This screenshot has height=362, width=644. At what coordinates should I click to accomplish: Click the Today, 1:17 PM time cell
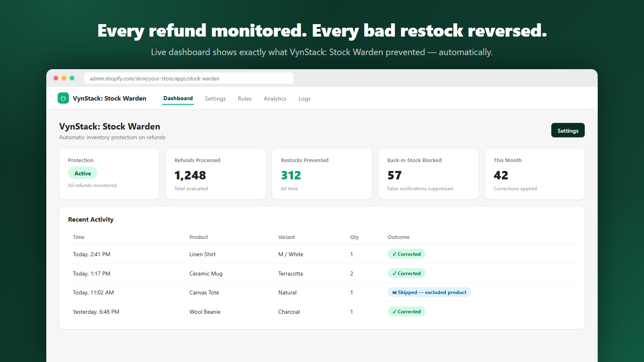pos(91,274)
